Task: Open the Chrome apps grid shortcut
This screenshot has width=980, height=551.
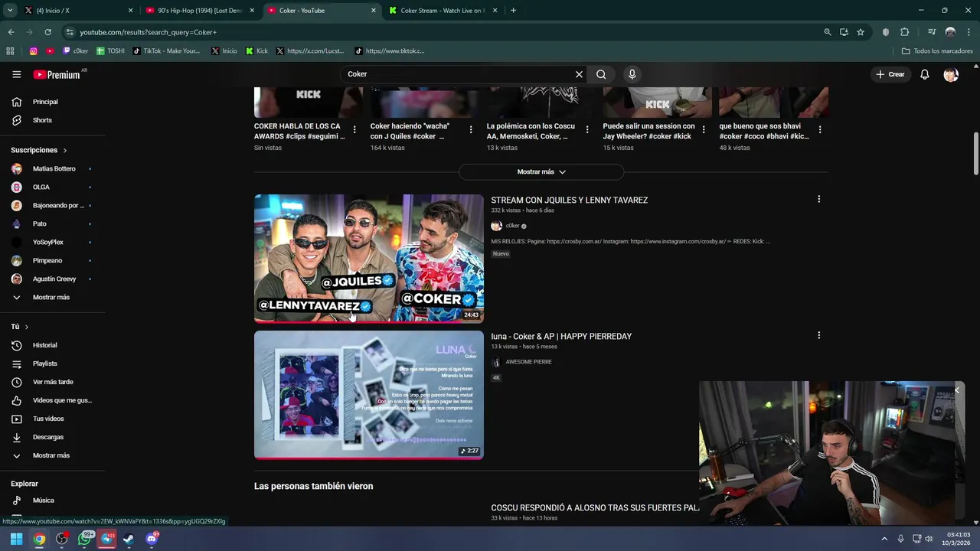Action: [x=10, y=51]
